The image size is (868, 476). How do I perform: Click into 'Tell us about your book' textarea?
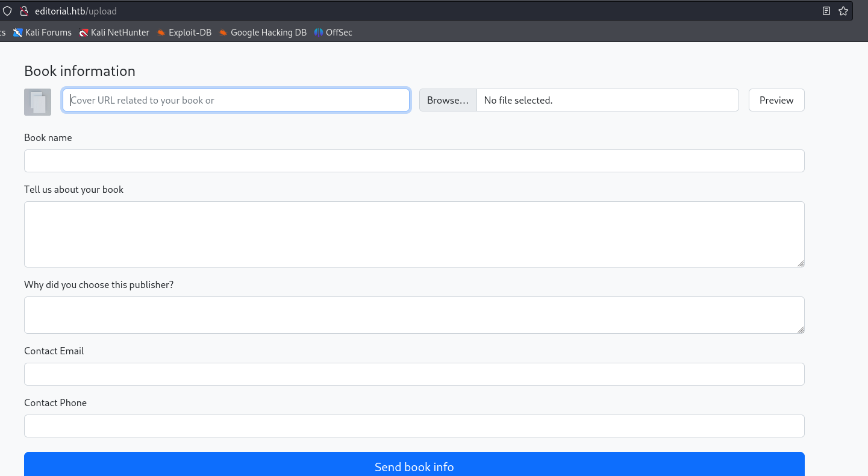(x=414, y=234)
